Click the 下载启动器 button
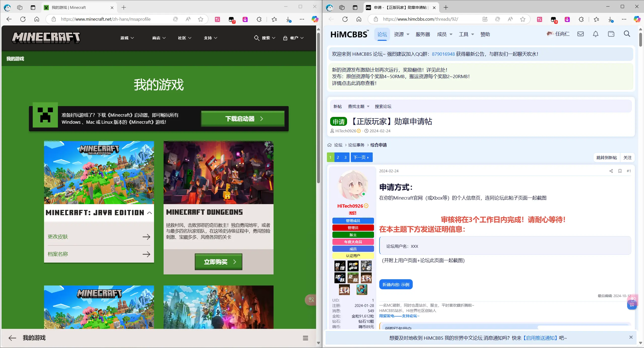The height and width of the screenshot is (348, 644). click(242, 118)
